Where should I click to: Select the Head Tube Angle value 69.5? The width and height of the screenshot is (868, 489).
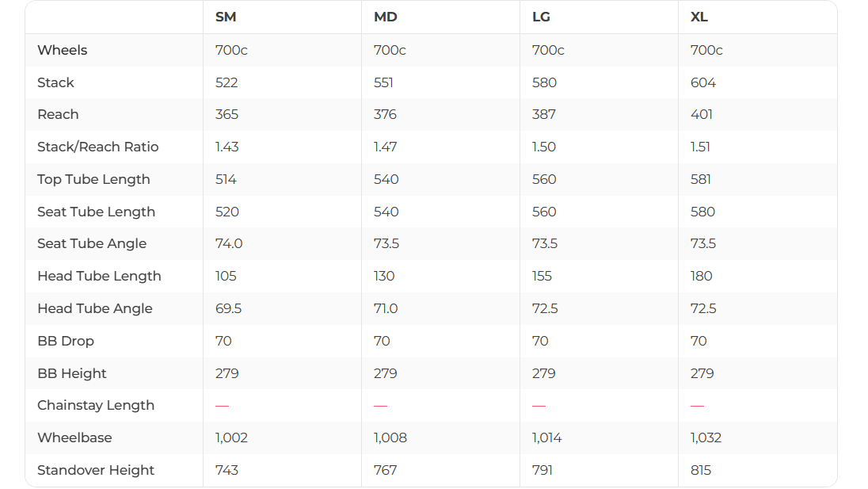click(228, 308)
